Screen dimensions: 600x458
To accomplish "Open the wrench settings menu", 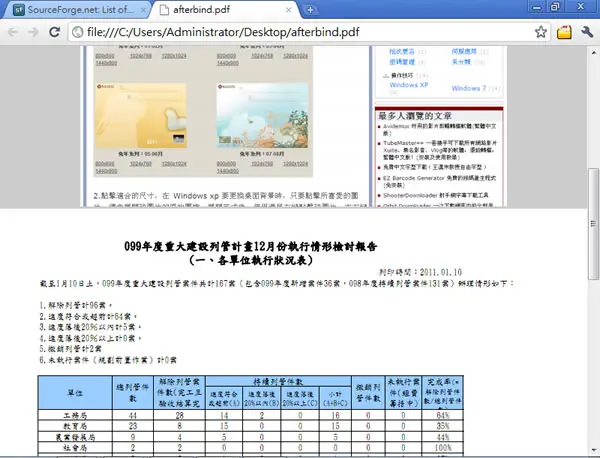I will tap(587, 32).
